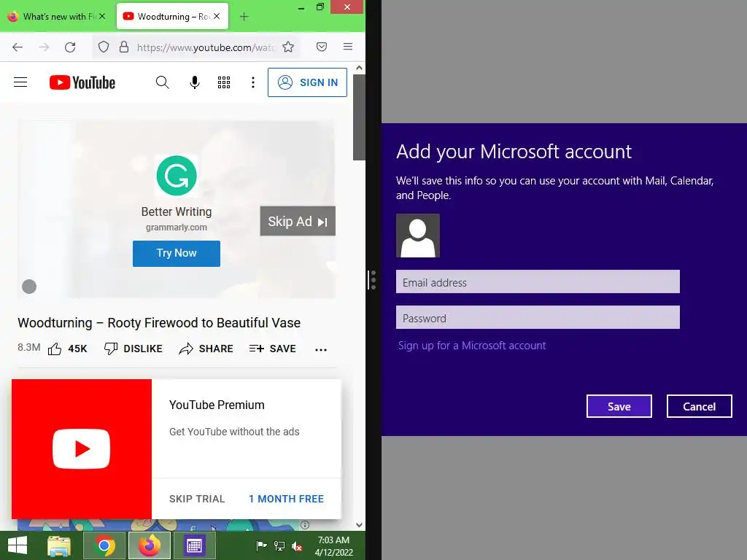Click the red YouTube Premium logo image
Screen dimensions: 747x560
click(x=82, y=449)
